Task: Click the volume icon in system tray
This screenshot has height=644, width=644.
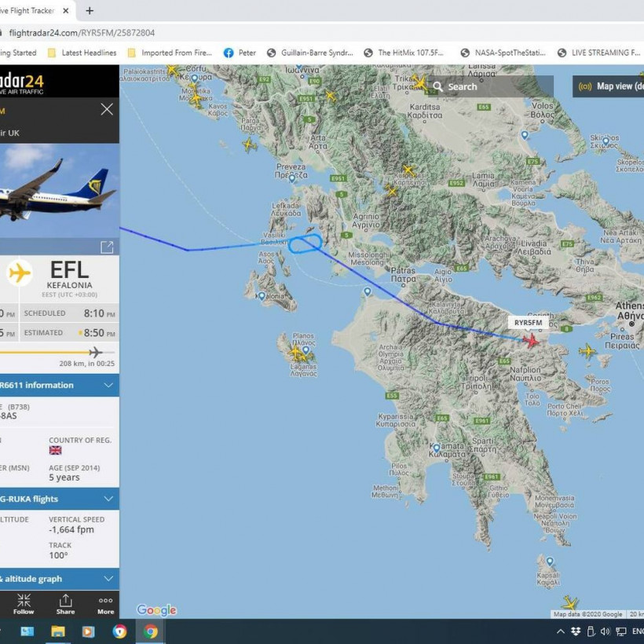Action: (605, 631)
